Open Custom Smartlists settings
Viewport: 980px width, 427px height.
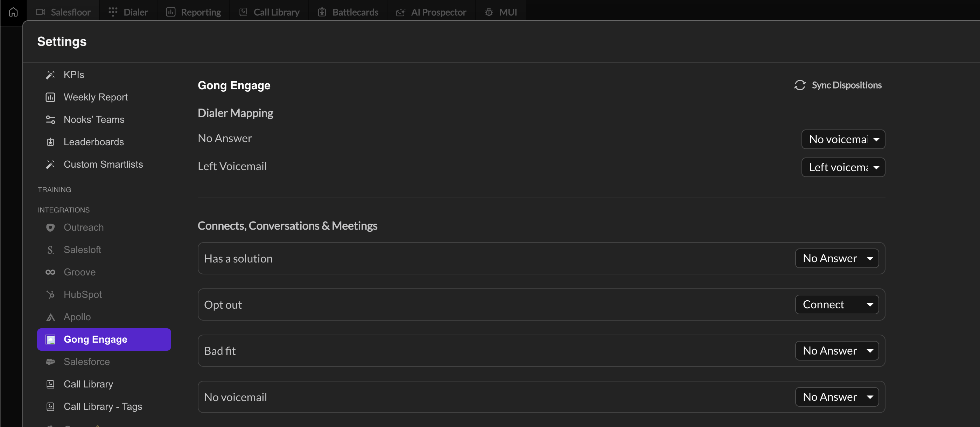click(x=104, y=164)
